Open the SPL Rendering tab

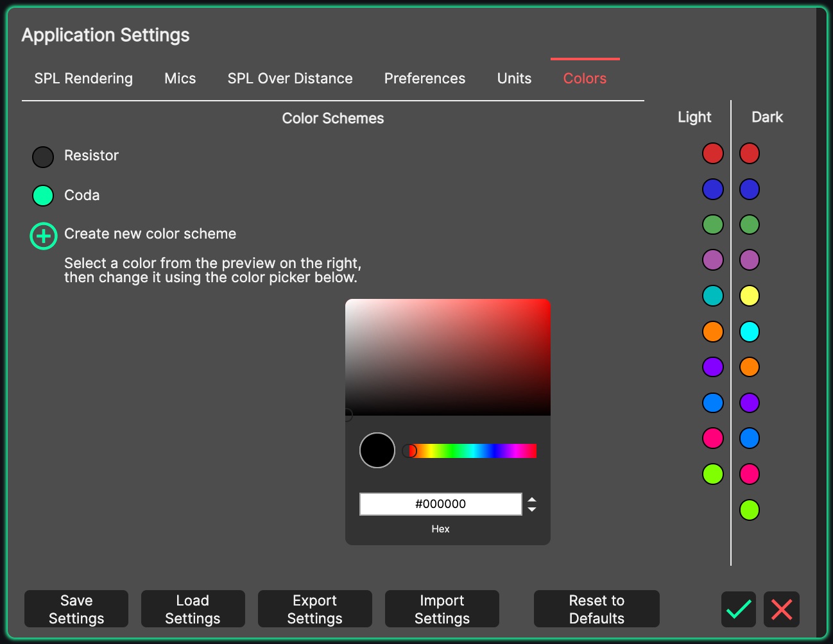coord(83,78)
